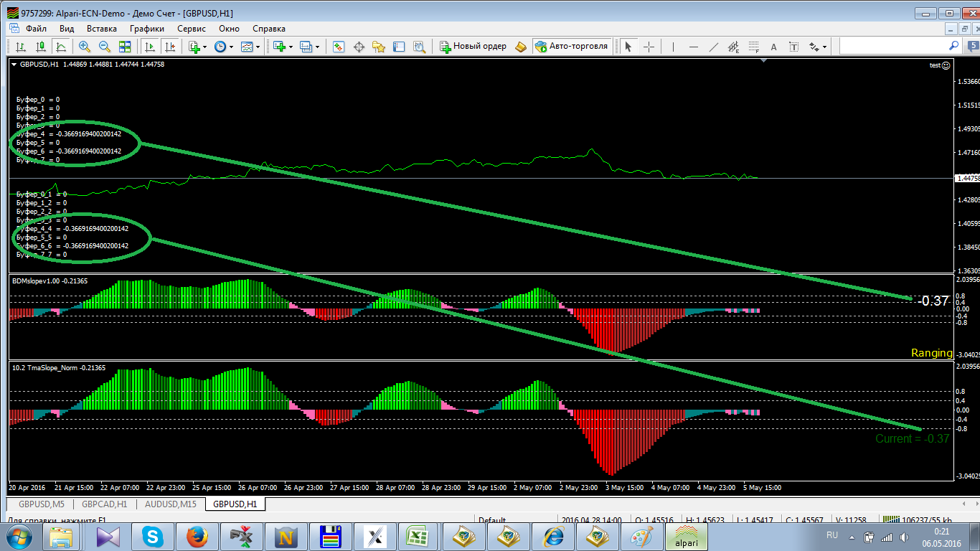The image size is (980, 551).
Task: Open the Navigator panel with star-folder icon
Action: coord(379,47)
